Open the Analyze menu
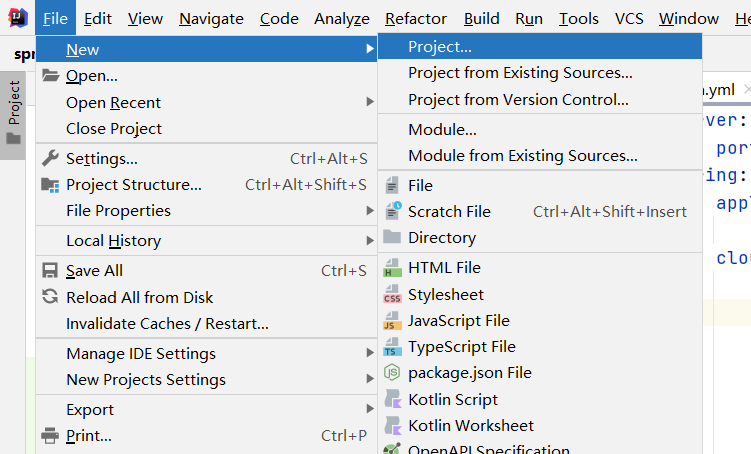This screenshot has width=751, height=454. click(x=342, y=18)
